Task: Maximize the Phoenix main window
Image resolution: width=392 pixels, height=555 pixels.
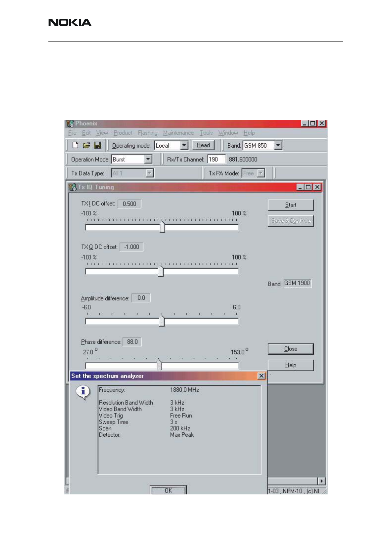Action: tap(313, 124)
